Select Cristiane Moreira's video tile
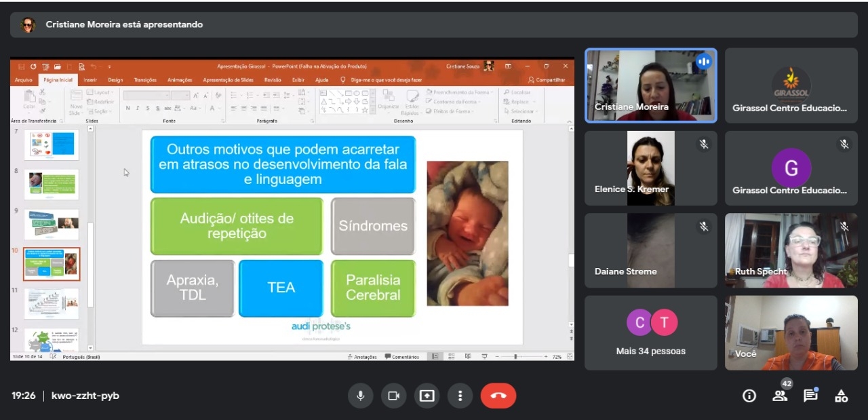The width and height of the screenshot is (868, 420). click(650, 85)
